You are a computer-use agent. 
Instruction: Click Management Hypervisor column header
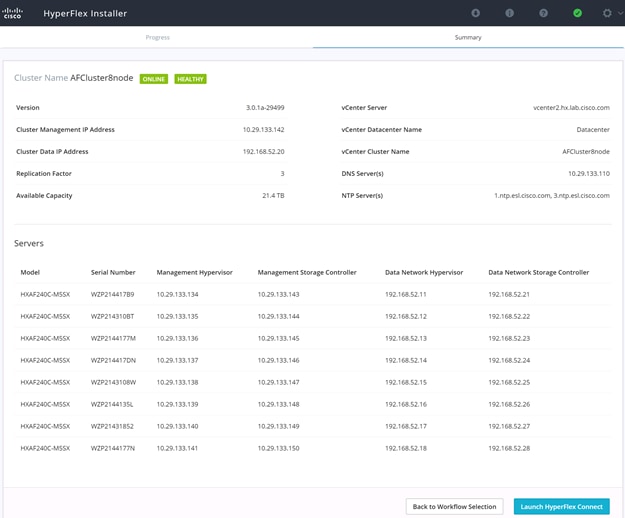[195, 273]
